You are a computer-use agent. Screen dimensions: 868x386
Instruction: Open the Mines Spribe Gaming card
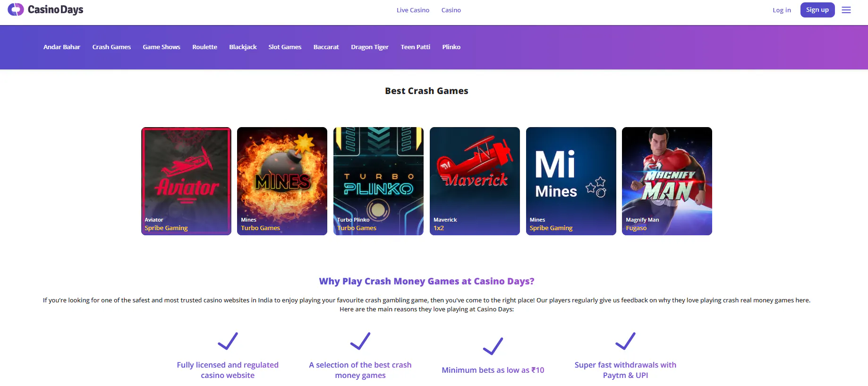[571, 181]
